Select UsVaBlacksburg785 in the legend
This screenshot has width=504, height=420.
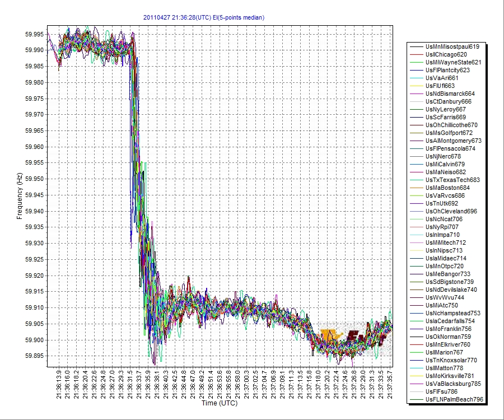453,384
